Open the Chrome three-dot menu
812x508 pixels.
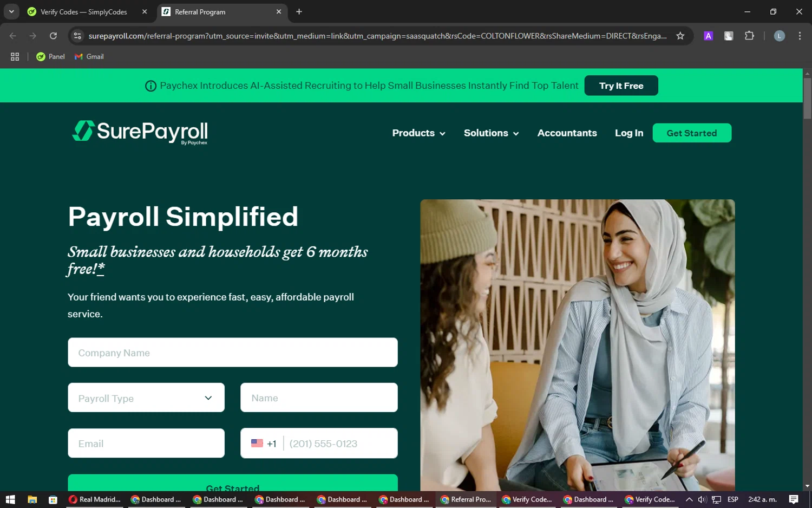point(800,36)
